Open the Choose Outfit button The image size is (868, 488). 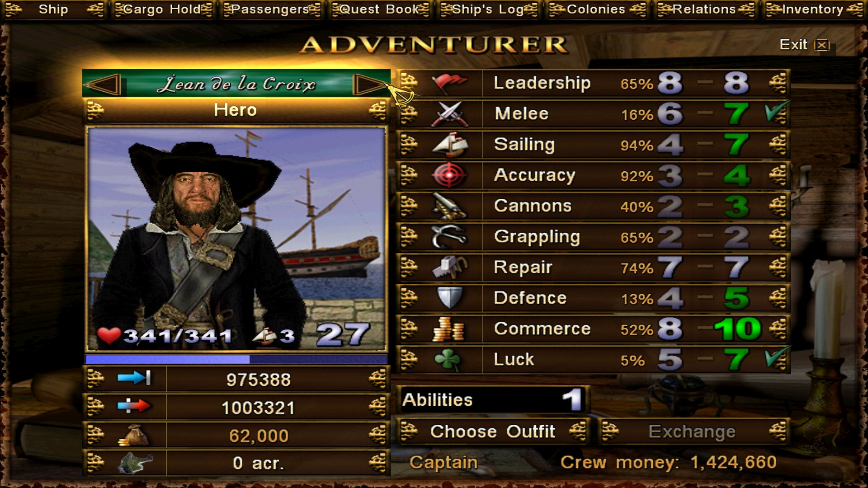pos(493,432)
